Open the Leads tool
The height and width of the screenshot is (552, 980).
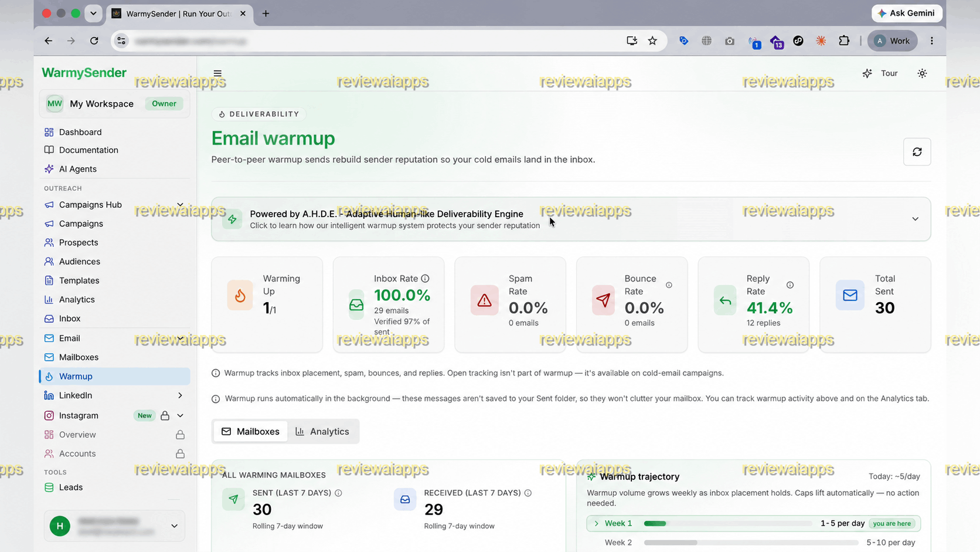point(70,487)
